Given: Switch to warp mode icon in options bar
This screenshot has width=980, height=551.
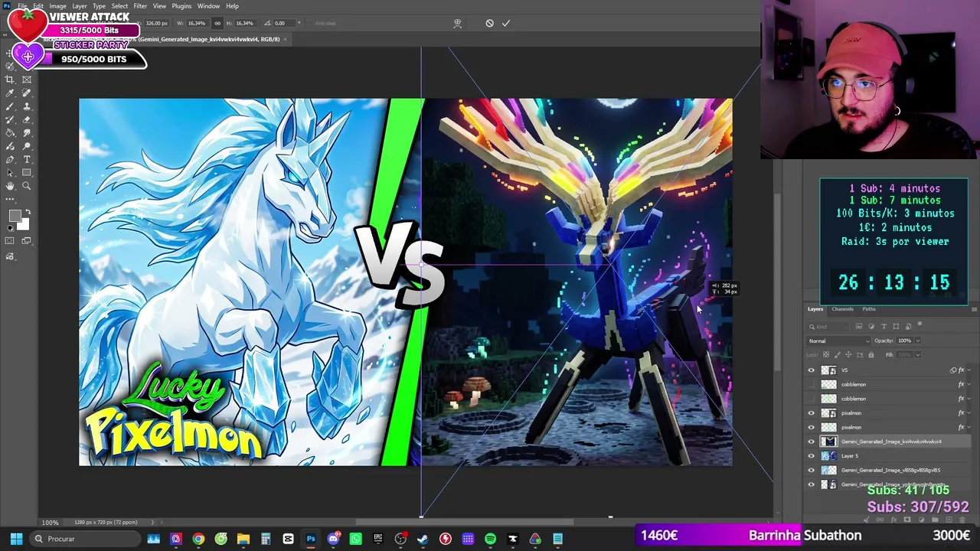Looking at the screenshot, I should (x=457, y=23).
